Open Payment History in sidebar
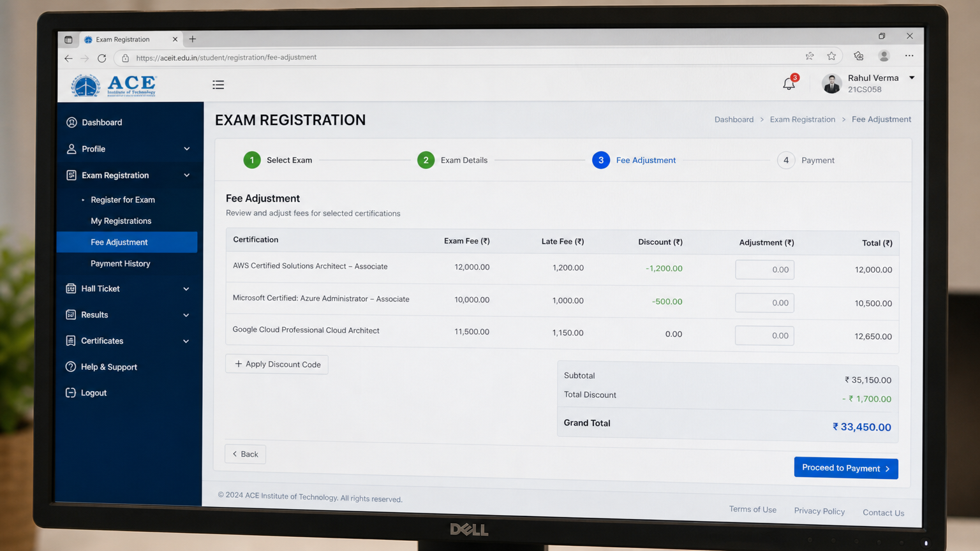This screenshot has width=980, height=551. (x=121, y=263)
